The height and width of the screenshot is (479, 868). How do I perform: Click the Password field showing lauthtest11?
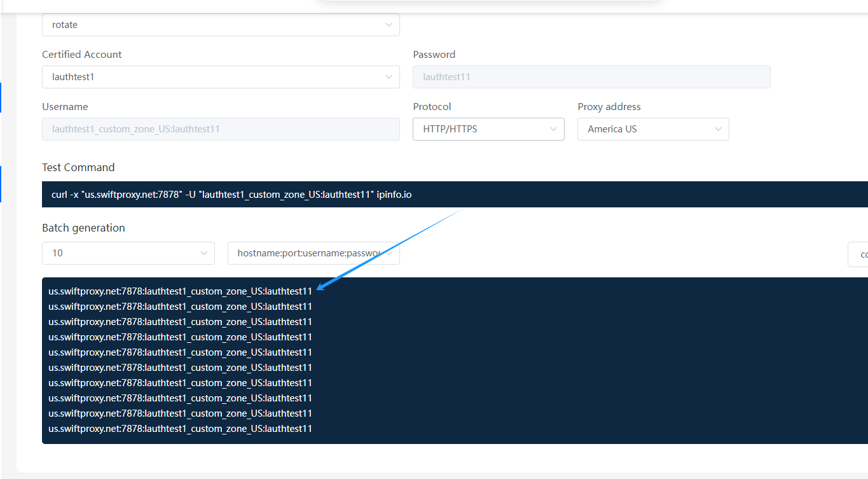[x=591, y=77]
